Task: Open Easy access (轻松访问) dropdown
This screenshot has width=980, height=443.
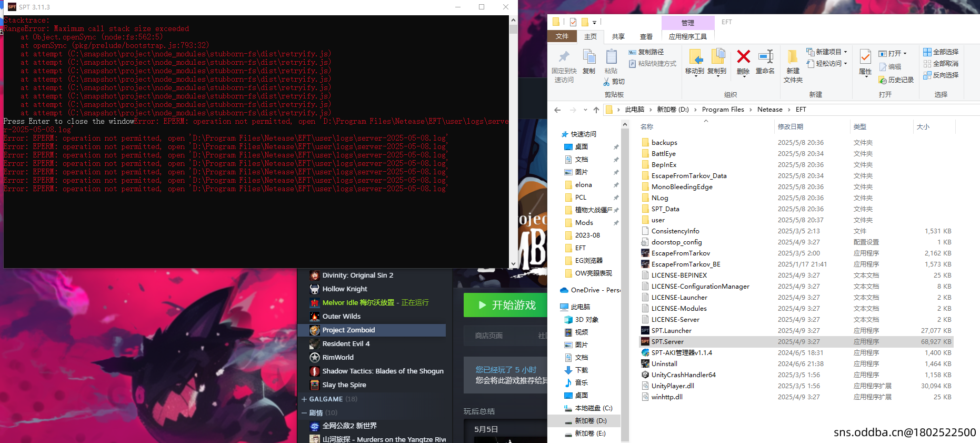Action: (x=827, y=64)
